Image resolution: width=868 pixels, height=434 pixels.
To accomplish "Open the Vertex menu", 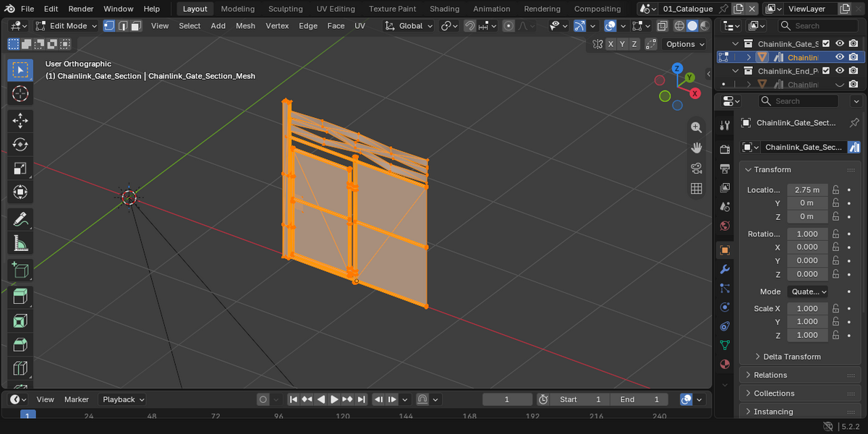I will click(277, 25).
